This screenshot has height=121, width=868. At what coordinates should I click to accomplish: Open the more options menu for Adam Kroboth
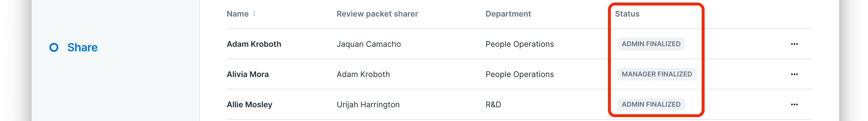(x=794, y=44)
